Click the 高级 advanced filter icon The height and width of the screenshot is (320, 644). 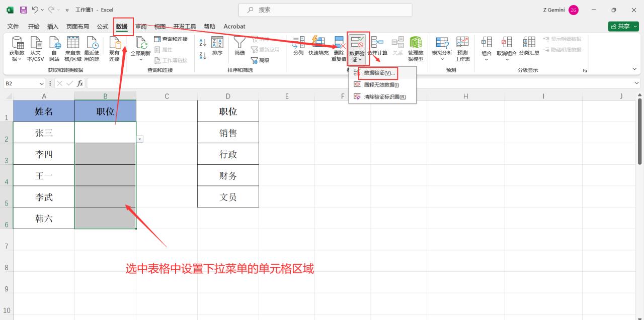(x=260, y=60)
